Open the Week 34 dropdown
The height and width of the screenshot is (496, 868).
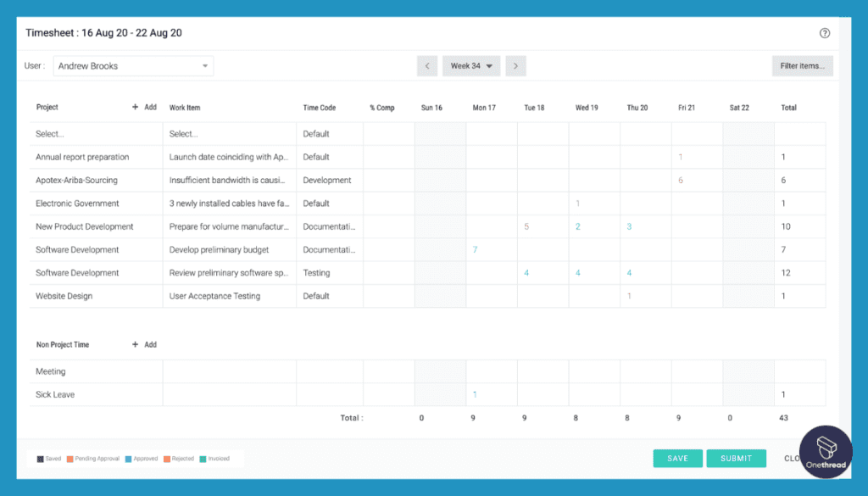(x=471, y=66)
